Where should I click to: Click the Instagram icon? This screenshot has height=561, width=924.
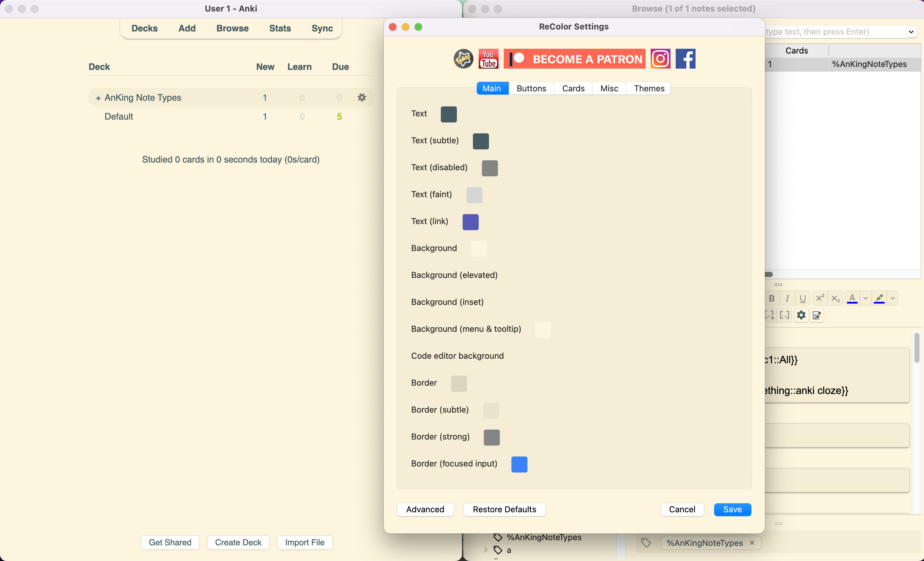[x=660, y=59]
